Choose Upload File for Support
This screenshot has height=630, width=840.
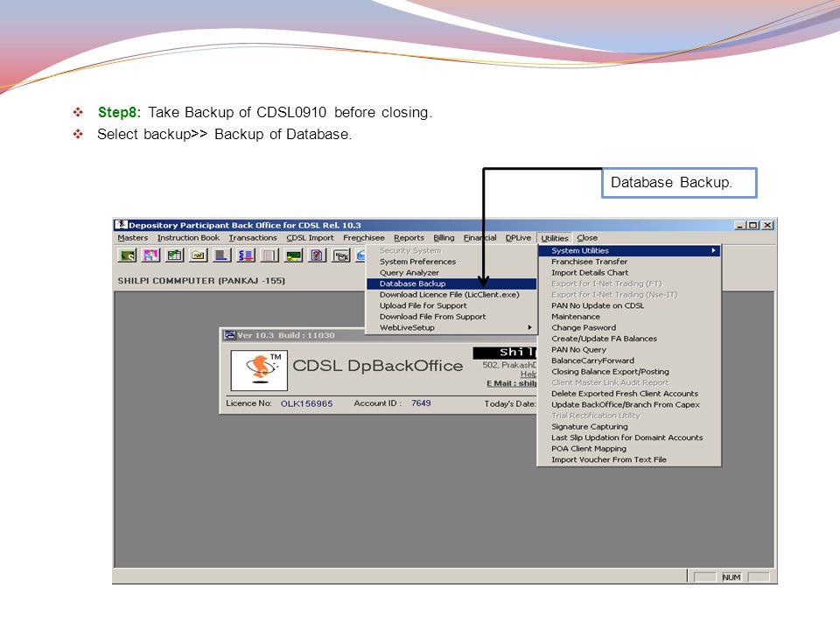(451, 306)
